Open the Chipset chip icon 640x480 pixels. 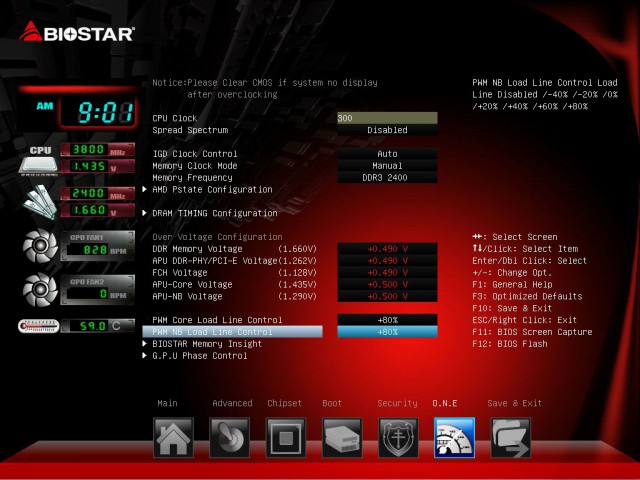click(286, 438)
